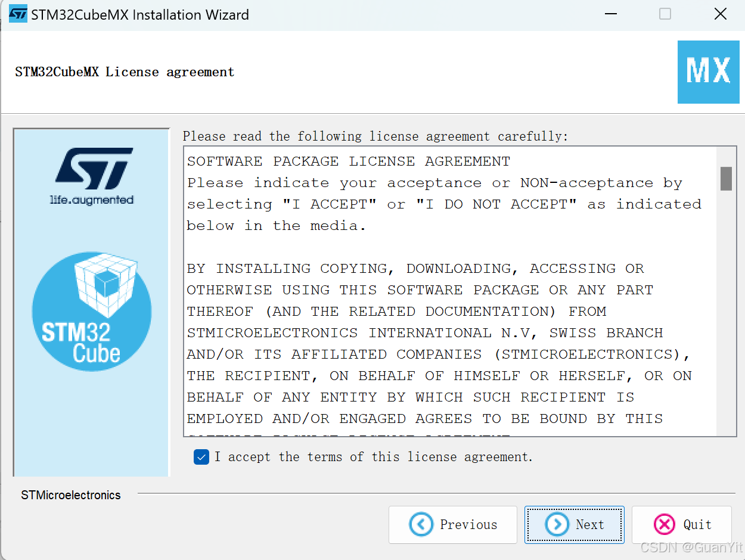745x560 pixels.
Task: Click the 'Please read the following license' label
Action: pyautogui.click(x=375, y=136)
